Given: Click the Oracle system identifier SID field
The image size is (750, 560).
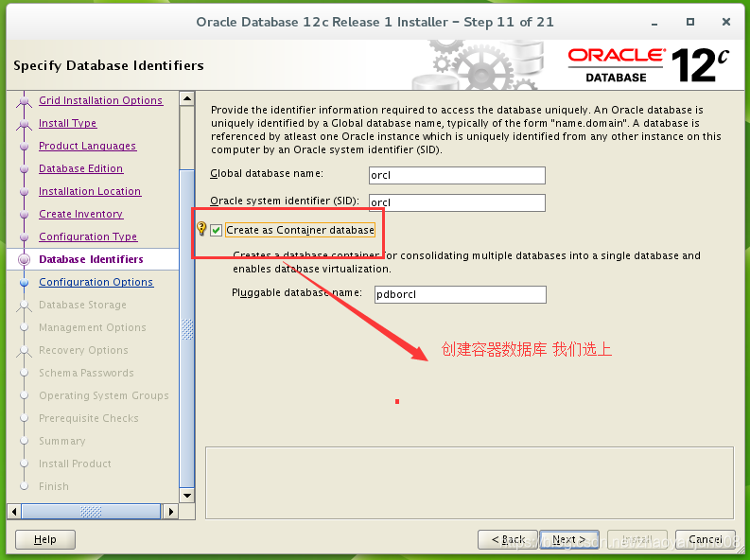Looking at the screenshot, I should click(x=457, y=202).
